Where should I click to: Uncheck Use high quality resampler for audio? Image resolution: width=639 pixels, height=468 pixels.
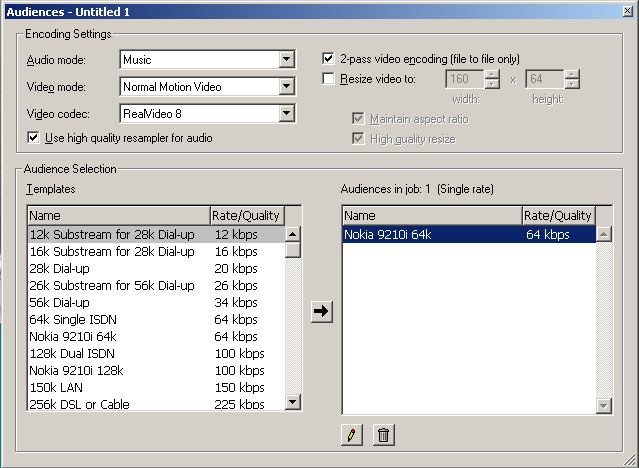tap(34, 137)
